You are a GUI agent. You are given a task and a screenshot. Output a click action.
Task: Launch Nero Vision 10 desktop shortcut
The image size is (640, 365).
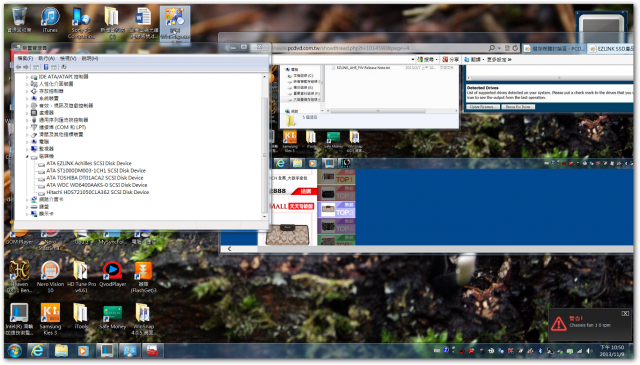(50, 276)
